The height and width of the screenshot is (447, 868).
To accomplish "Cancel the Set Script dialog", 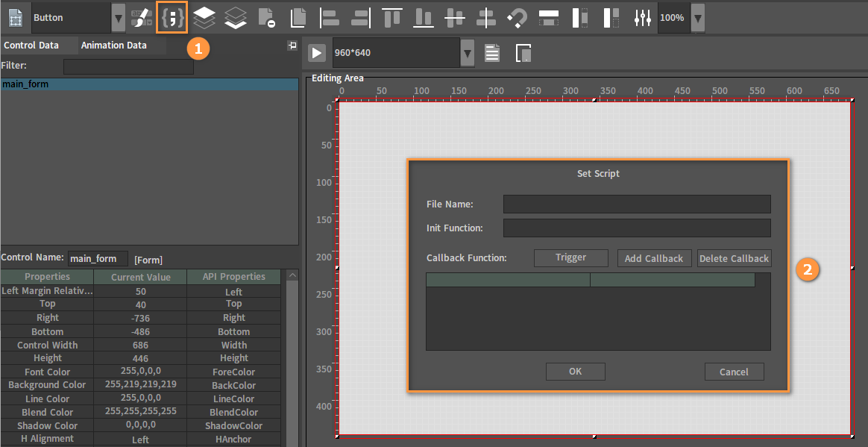I will coord(734,372).
